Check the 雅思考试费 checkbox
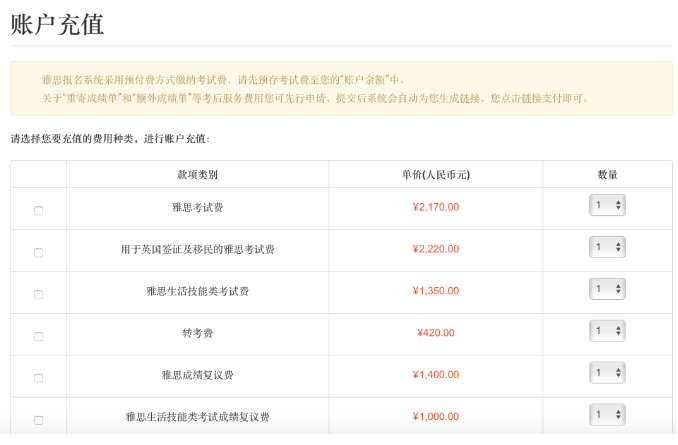 pos(38,211)
